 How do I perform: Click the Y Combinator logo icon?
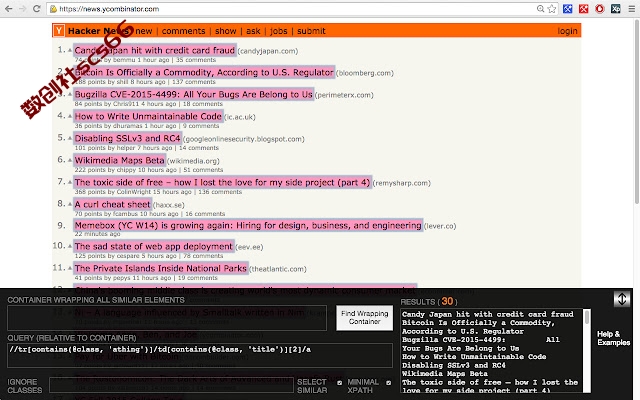(x=59, y=31)
